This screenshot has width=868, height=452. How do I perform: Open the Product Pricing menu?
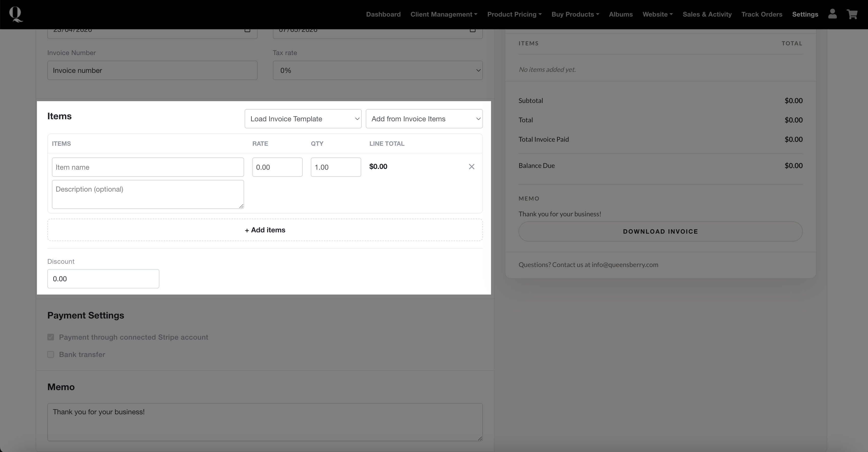(514, 15)
